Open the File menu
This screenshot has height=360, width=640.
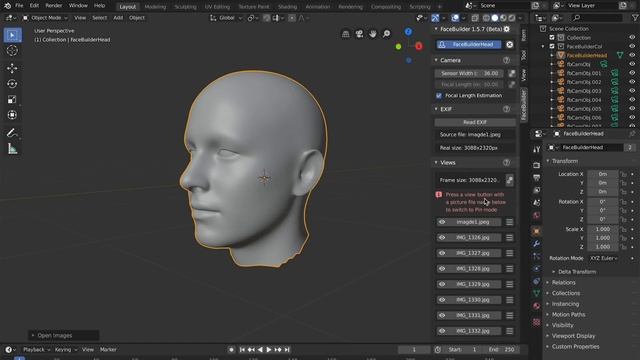point(19,6)
